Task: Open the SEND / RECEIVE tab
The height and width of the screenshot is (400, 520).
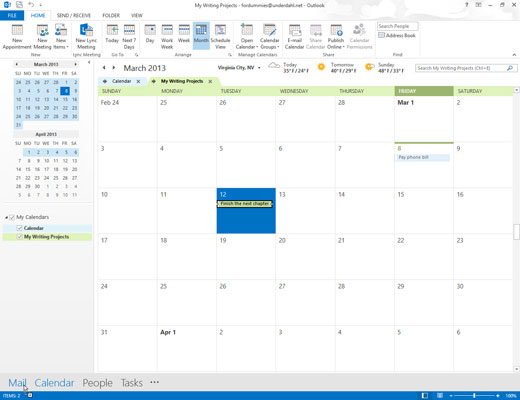Action: click(74, 15)
